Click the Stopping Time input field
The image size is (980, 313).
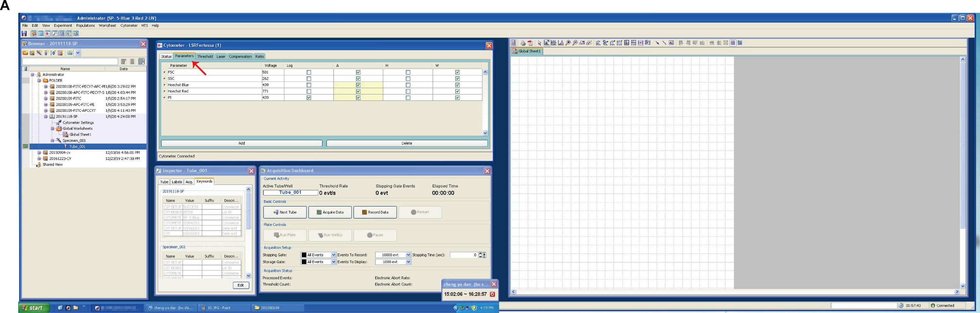coord(463,255)
